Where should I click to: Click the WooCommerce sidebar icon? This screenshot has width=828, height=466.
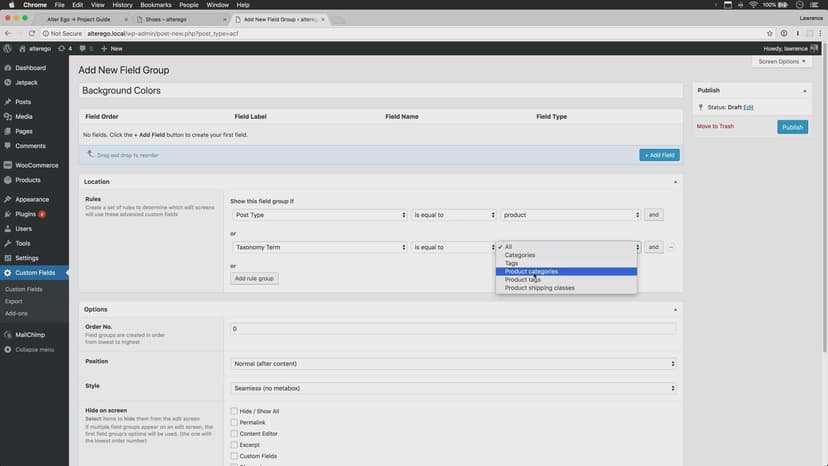[x=8, y=165]
